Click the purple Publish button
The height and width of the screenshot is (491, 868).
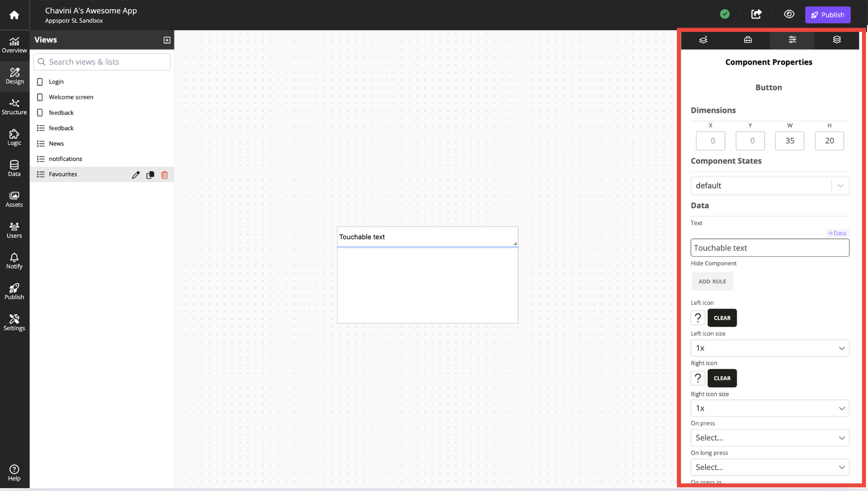point(828,15)
